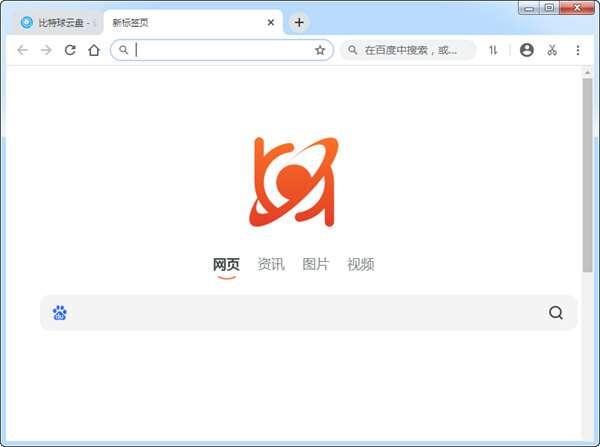Close the 新标签页 tab

pyautogui.click(x=270, y=22)
